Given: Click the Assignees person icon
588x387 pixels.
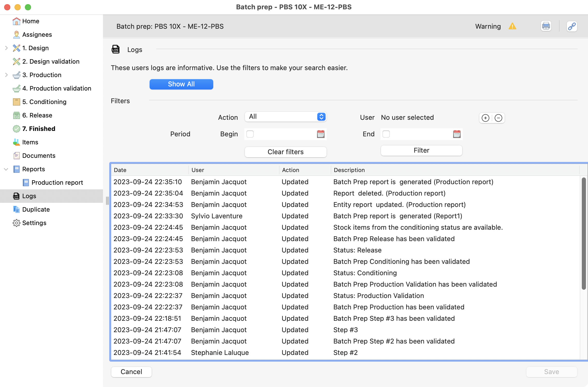Looking at the screenshot, I should click(x=16, y=35).
